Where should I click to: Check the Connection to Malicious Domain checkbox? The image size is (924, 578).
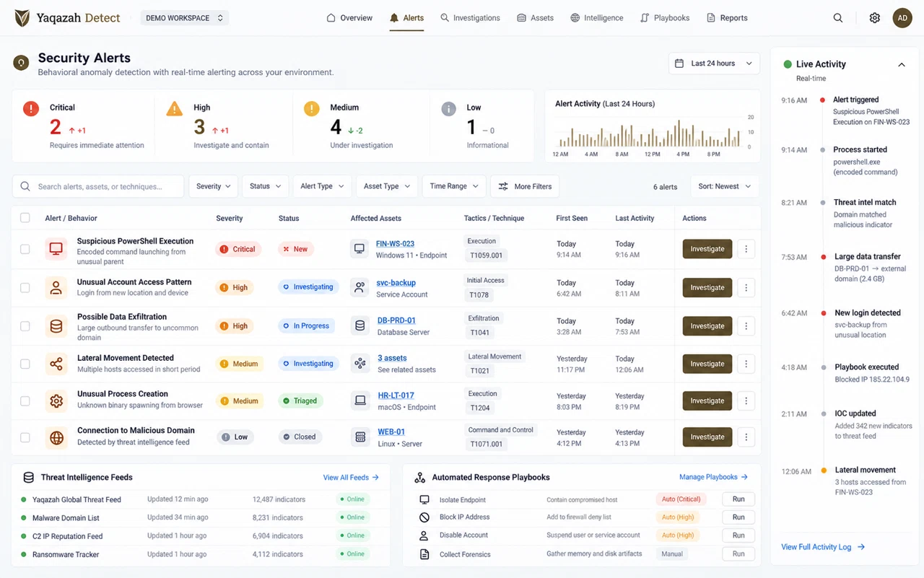25,437
